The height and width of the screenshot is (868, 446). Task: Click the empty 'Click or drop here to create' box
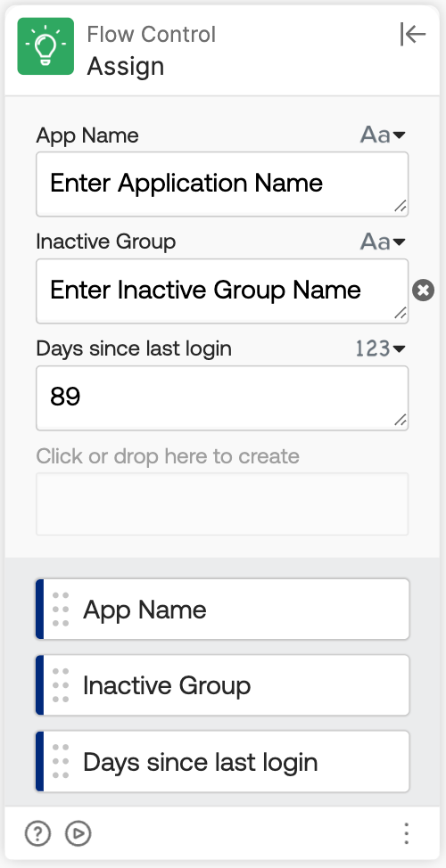[222, 504]
